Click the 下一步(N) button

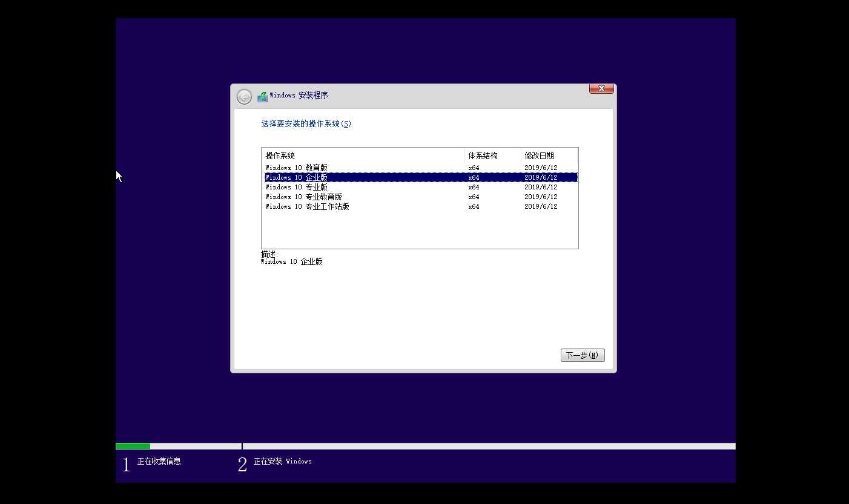(583, 355)
